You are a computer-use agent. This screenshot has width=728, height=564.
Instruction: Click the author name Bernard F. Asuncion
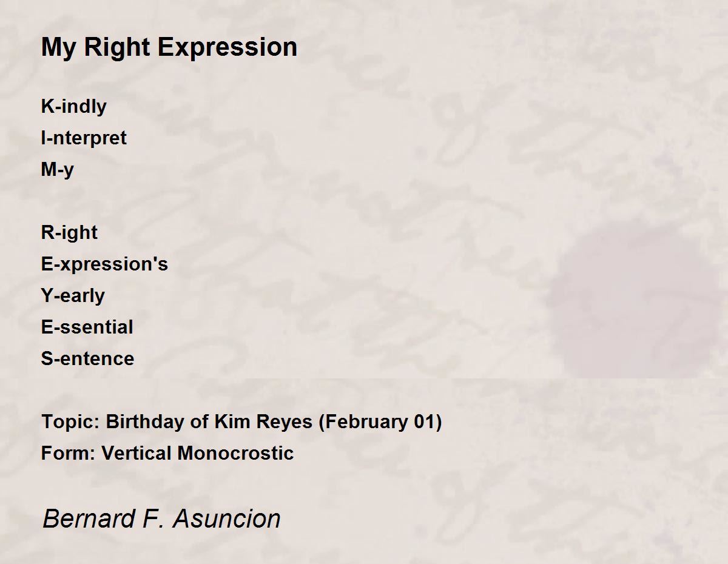pyautogui.click(x=161, y=519)
